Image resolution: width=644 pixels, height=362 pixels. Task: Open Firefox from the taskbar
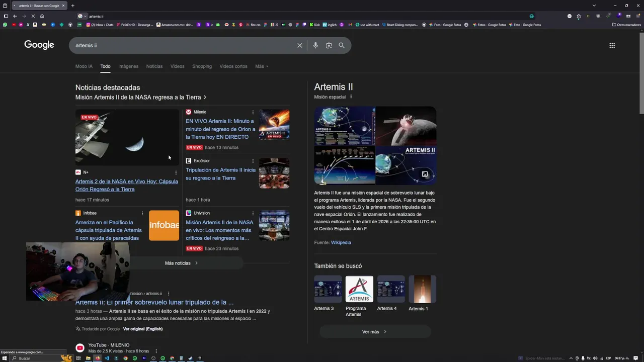[x=98, y=358]
